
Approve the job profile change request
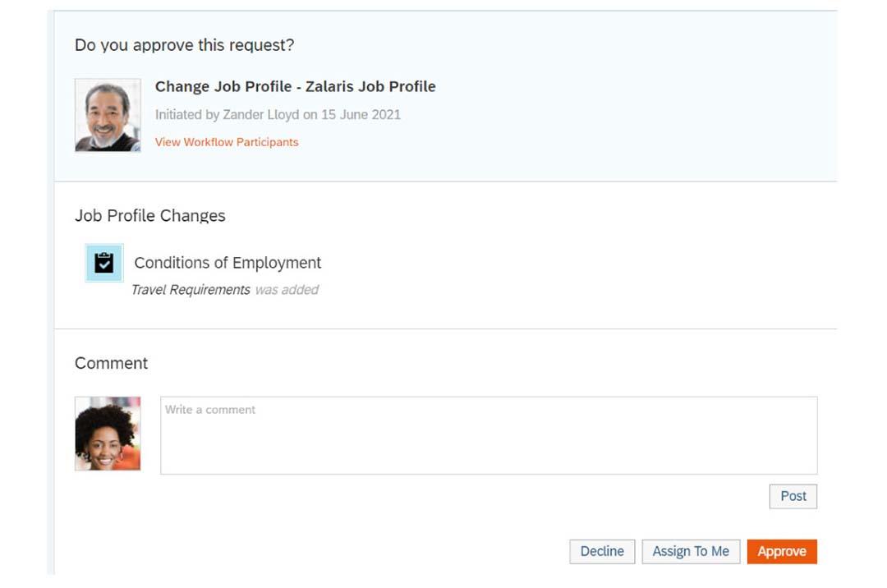pos(782,551)
